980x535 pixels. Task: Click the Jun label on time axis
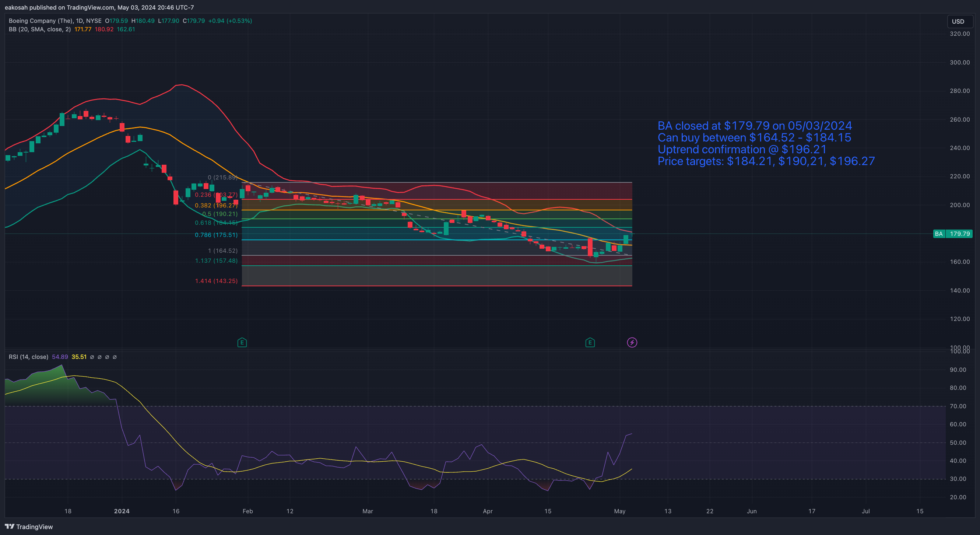(752, 511)
